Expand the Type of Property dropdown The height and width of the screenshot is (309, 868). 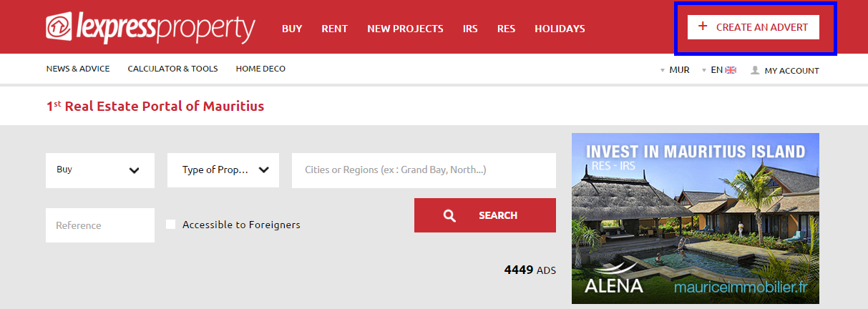[223, 170]
